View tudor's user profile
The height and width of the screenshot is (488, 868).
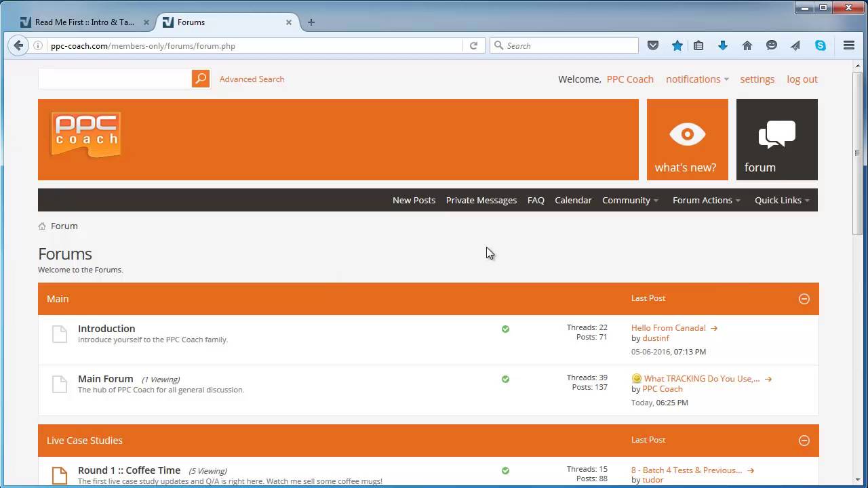652,481
